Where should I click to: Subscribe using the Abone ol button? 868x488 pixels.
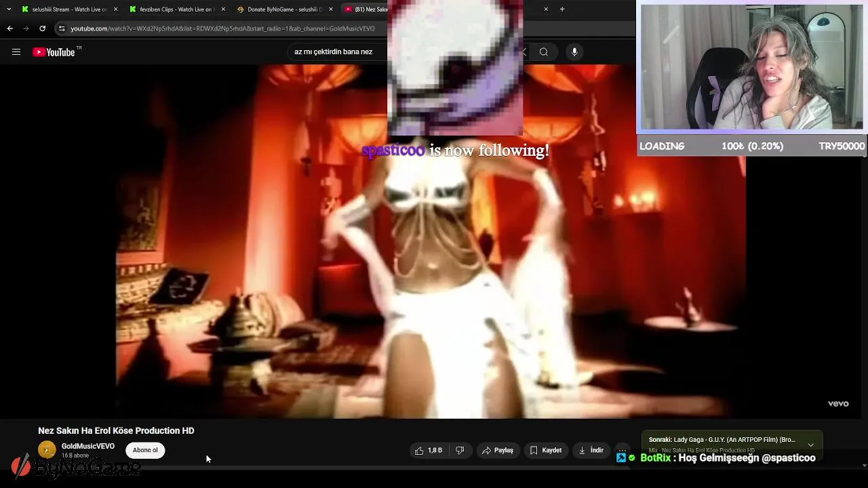click(145, 450)
